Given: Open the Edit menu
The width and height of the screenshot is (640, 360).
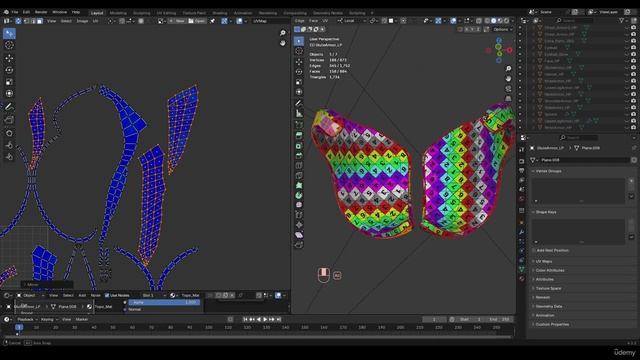Looking at the screenshot, I should coord(27,12).
